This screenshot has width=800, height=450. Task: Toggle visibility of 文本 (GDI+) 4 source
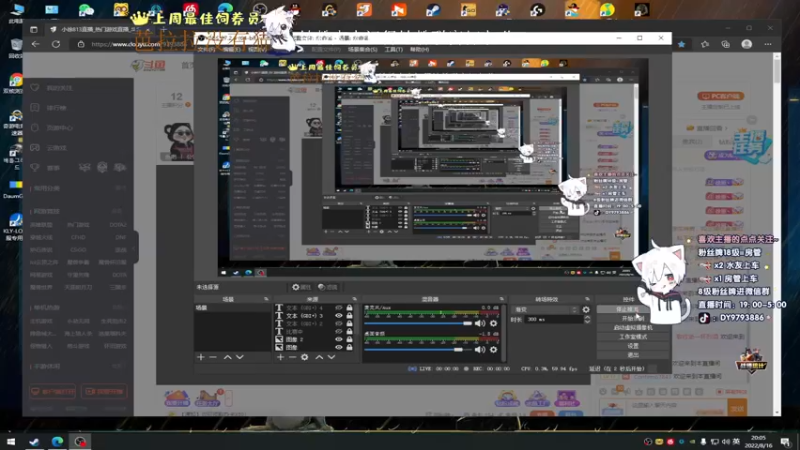(338, 308)
